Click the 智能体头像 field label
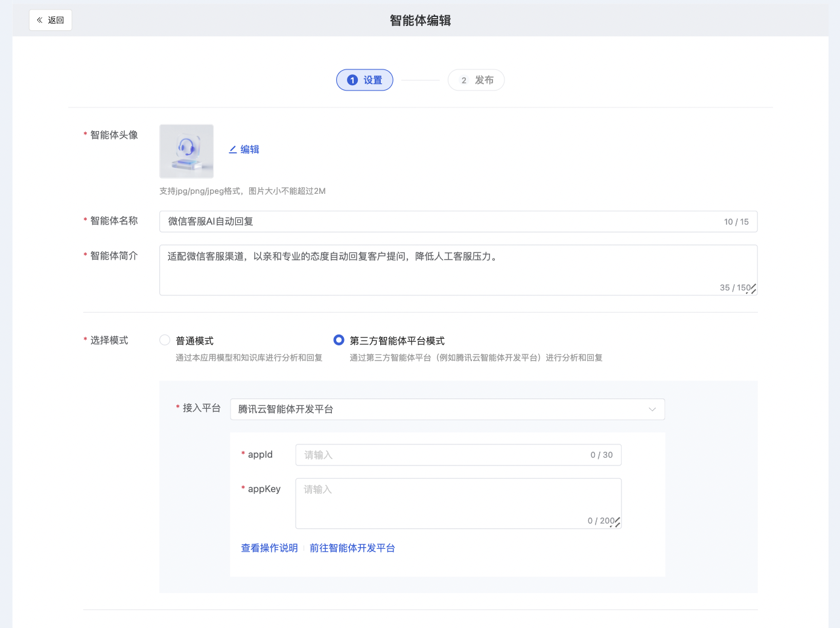This screenshot has width=840, height=628. (x=114, y=135)
